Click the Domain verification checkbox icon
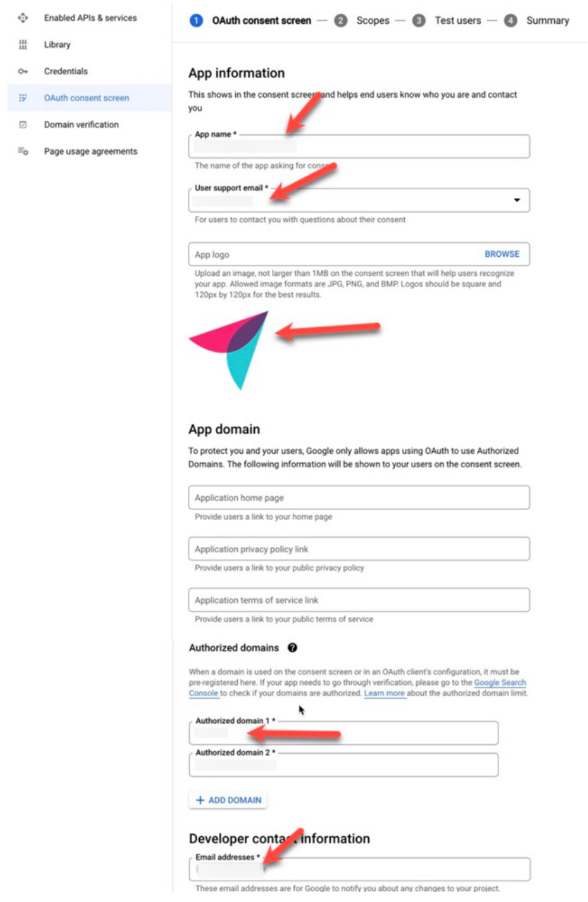The height and width of the screenshot is (902, 588). pos(23,125)
